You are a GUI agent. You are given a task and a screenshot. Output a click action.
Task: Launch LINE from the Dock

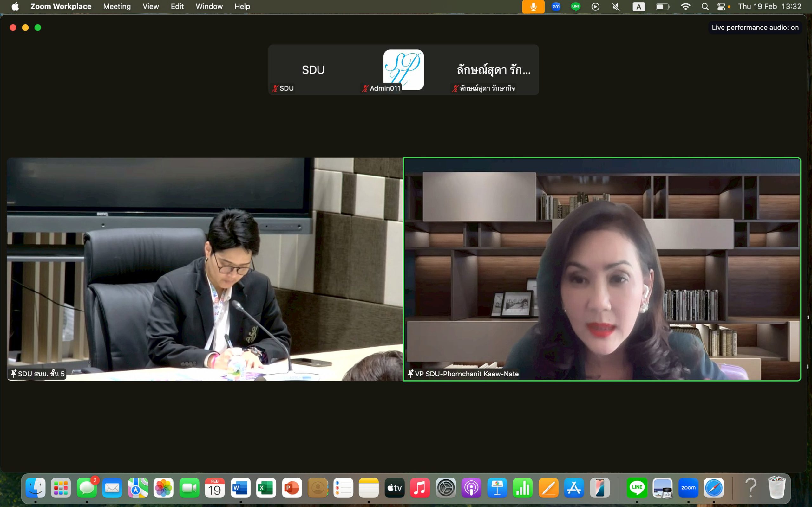point(637,488)
